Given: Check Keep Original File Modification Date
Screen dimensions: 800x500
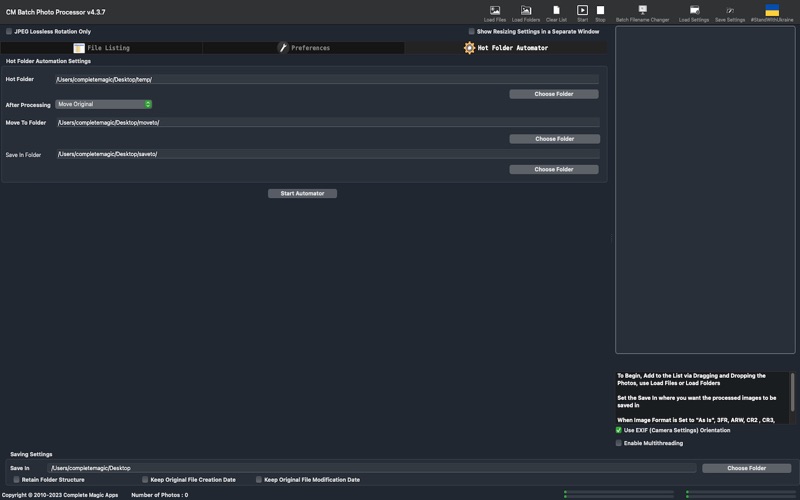Looking at the screenshot, I should tap(259, 480).
